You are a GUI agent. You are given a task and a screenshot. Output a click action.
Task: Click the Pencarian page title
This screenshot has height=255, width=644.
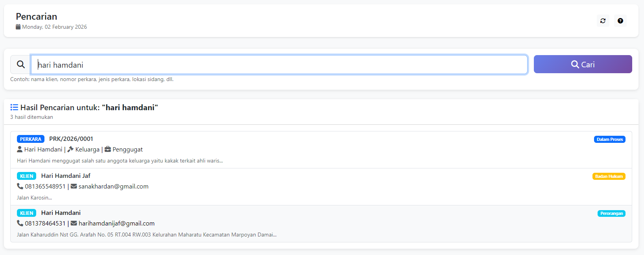click(x=37, y=17)
